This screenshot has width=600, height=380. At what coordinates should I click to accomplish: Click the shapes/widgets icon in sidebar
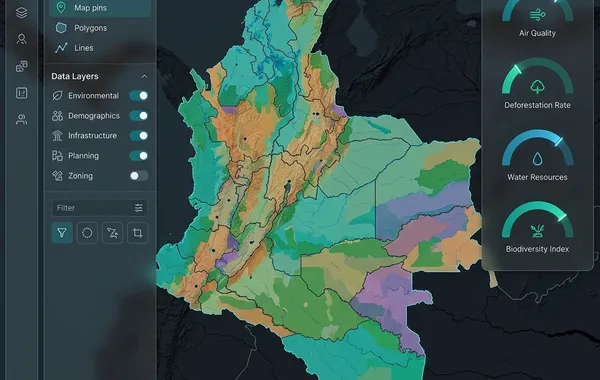[x=21, y=66]
